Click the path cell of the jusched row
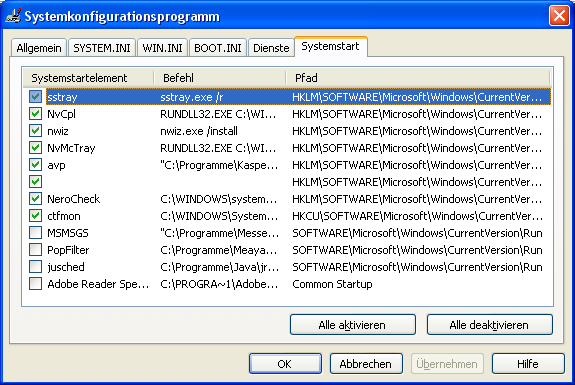The image size is (575, 385). click(417, 267)
